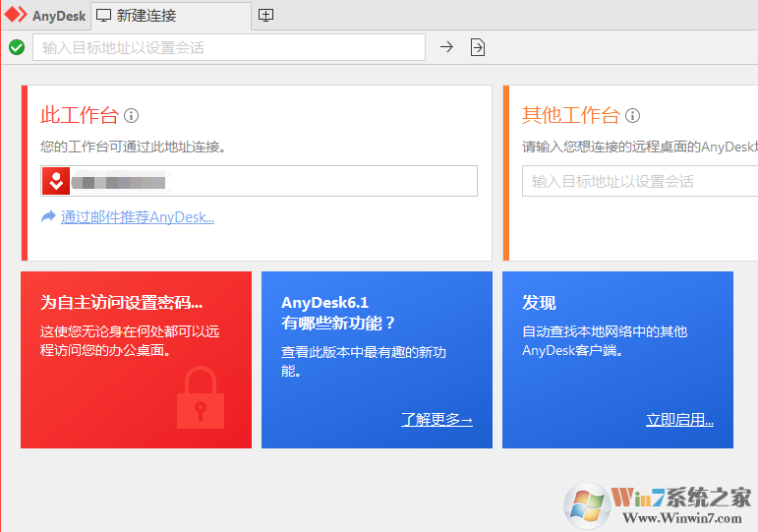Open the 了解更多 link
Viewport: 758px width, 532px height.
pos(437,420)
